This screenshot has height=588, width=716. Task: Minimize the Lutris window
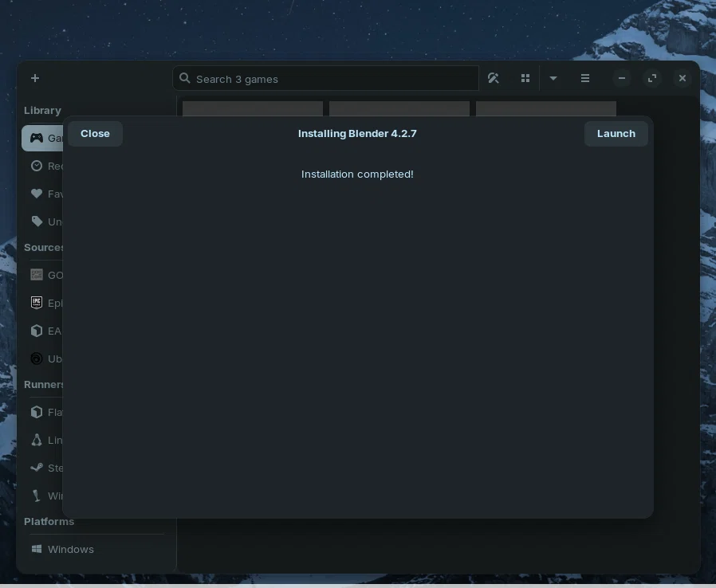[621, 78]
